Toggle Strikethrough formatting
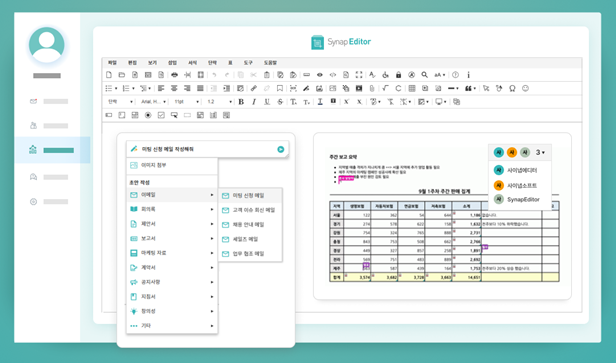Image resolution: width=616 pixels, height=363 pixels. [x=280, y=102]
